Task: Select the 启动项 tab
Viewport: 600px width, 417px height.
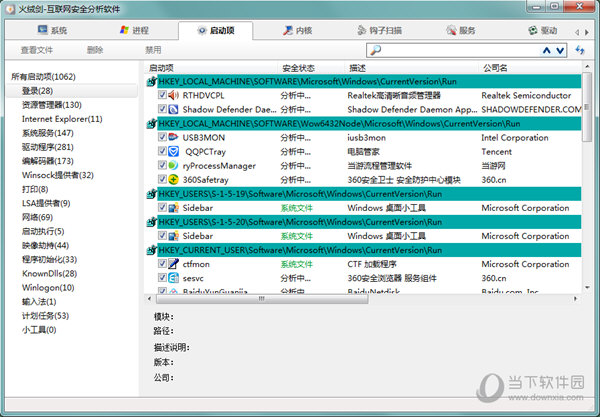Action: point(215,30)
